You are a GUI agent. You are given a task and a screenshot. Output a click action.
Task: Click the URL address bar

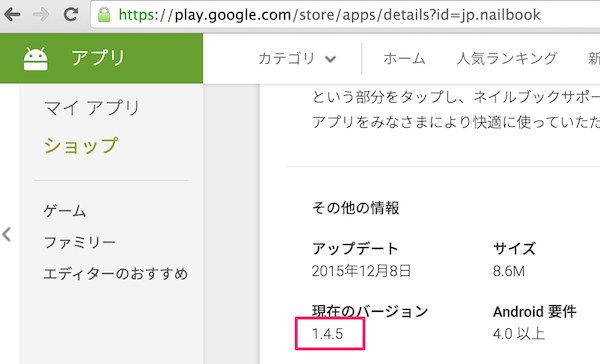(x=345, y=15)
